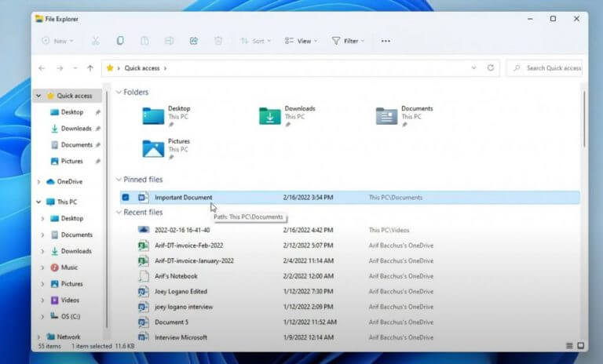Click the Delete trash icon in toolbar
Image resolution: width=603 pixels, height=364 pixels.
[x=218, y=41]
